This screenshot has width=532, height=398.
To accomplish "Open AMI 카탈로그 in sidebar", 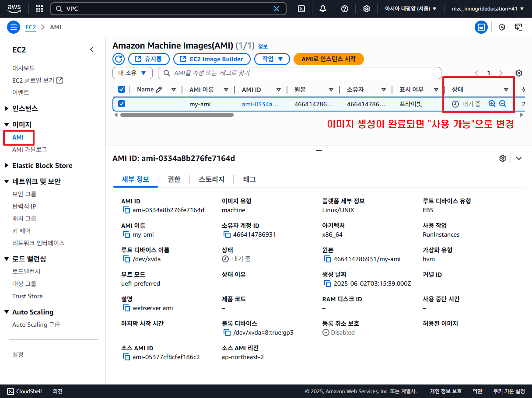I will pos(30,150).
